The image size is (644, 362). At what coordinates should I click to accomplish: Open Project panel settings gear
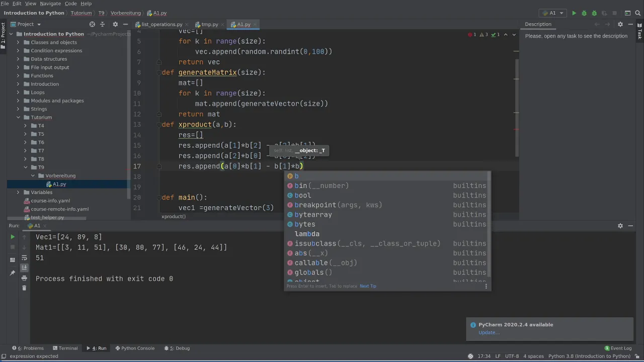(x=115, y=24)
